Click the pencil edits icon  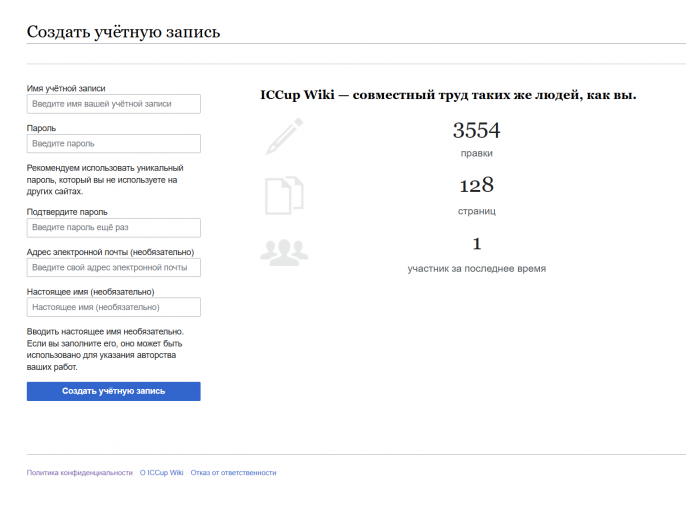click(284, 136)
